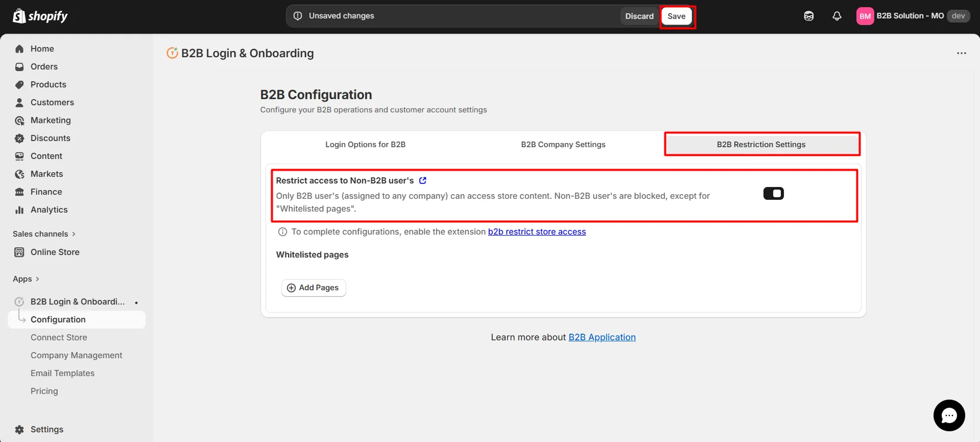Click the info icon before extension notice
980x442 pixels.
pyautogui.click(x=282, y=231)
